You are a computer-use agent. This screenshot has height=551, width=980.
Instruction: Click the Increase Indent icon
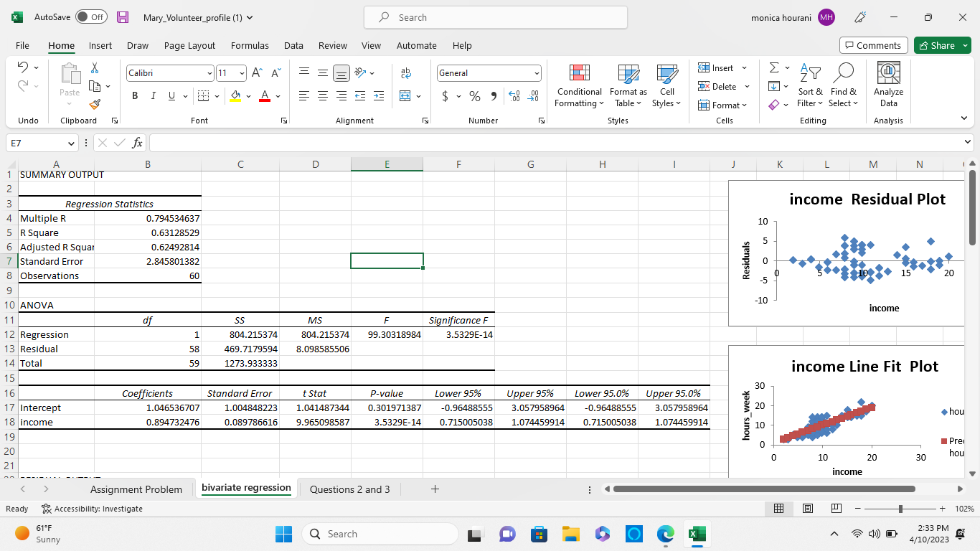[x=378, y=96]
